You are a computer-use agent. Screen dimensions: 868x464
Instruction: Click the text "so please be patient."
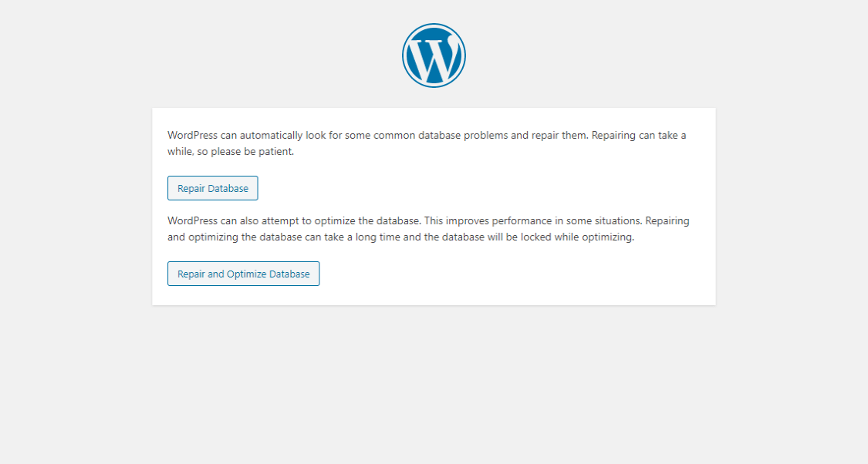pyautogui.click(x=245, y=152)
